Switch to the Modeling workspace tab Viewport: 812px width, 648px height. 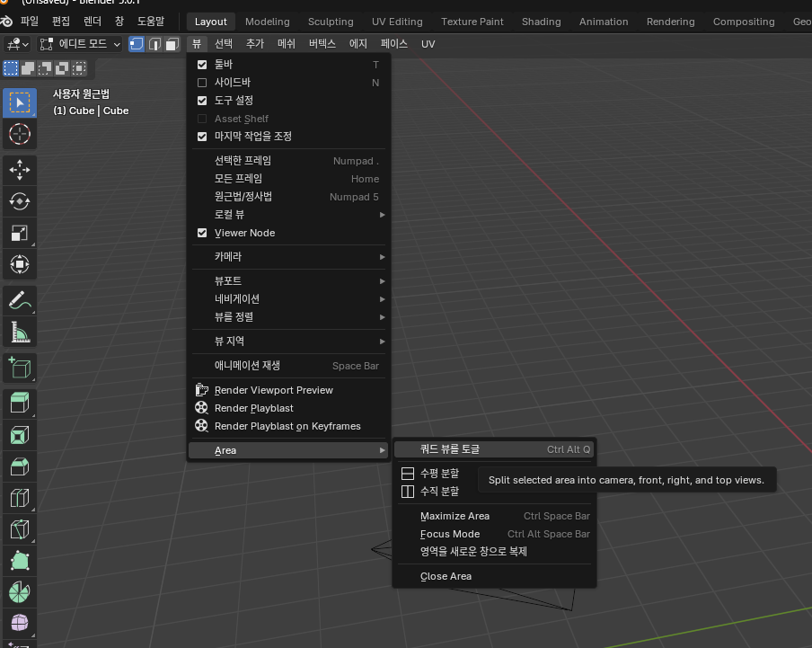[267, 22]
